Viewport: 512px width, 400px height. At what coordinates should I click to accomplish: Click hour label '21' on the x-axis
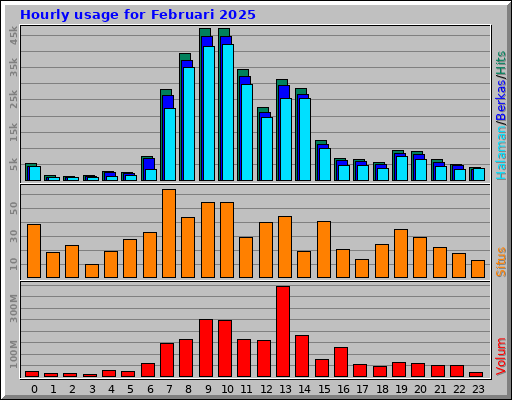[x=440, y=389]
